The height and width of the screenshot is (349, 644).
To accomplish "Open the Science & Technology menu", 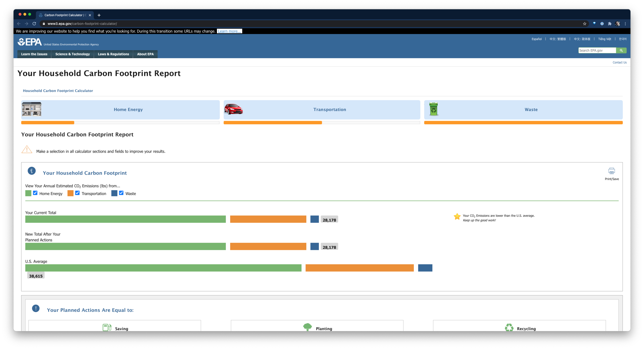I will coord(72,54).
